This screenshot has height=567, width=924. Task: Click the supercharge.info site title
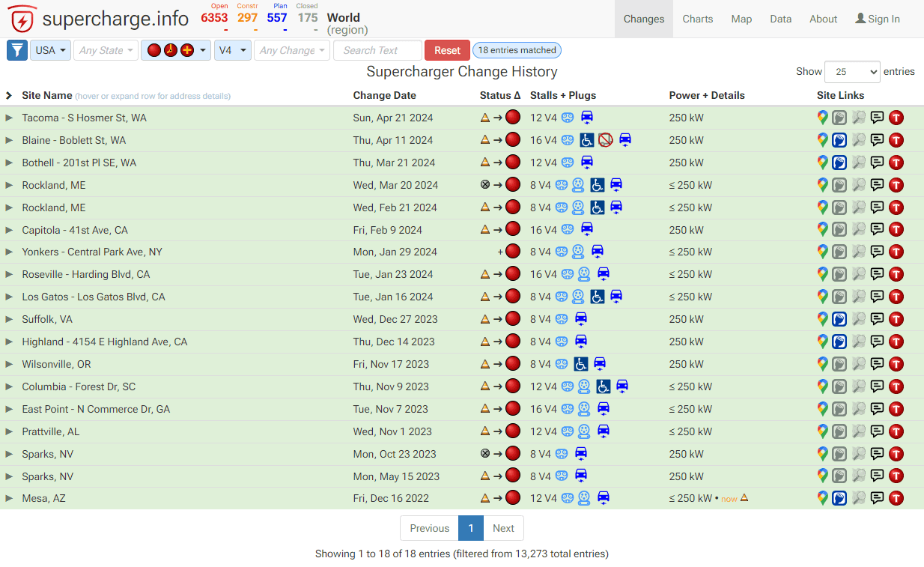[x=115, y=19]
